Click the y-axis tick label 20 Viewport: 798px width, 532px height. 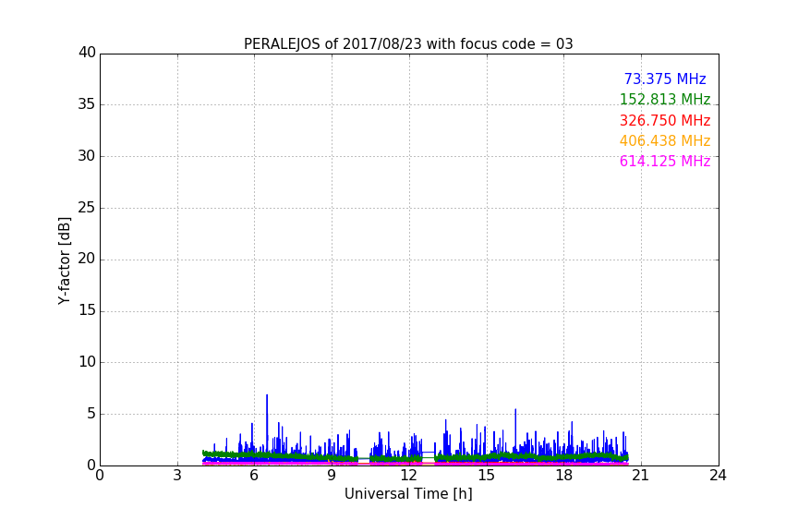point(87,260)
